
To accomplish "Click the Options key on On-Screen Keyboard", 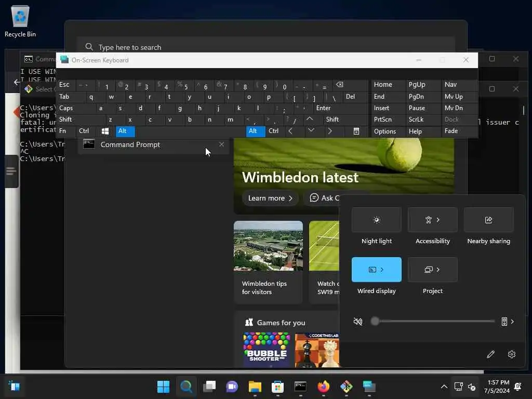I will [x=388, y=131].
